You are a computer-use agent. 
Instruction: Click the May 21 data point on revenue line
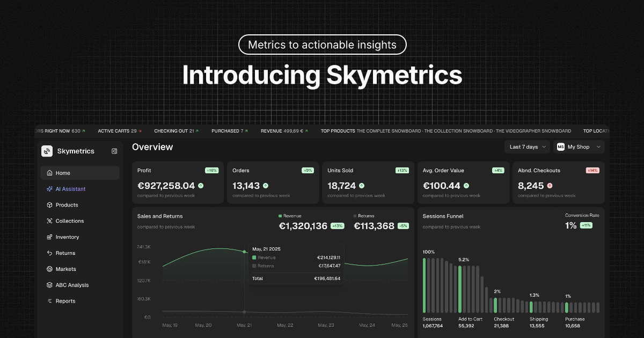click(x=244, y=252)
